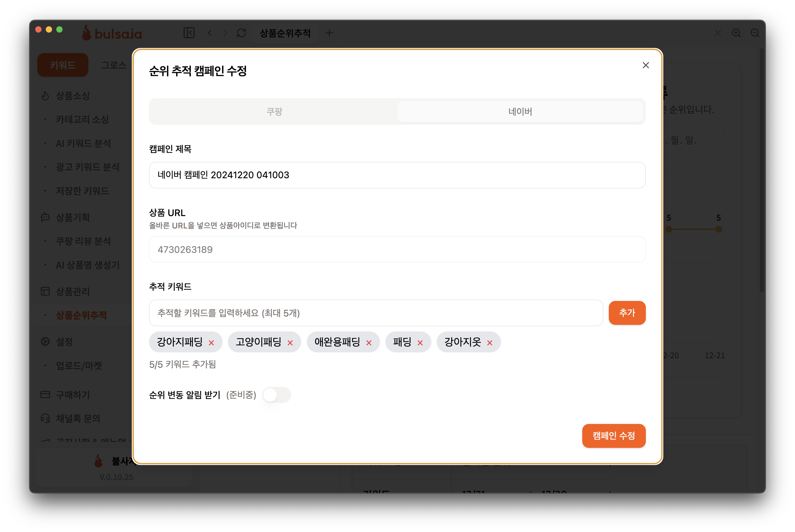Click the 캠페인 수정 button

[x=614, y=436]
